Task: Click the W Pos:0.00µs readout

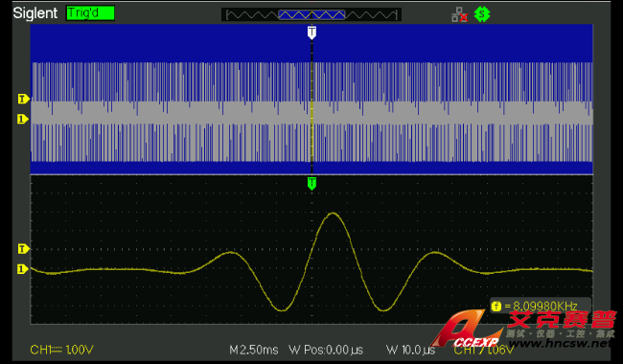Action: 326,350
